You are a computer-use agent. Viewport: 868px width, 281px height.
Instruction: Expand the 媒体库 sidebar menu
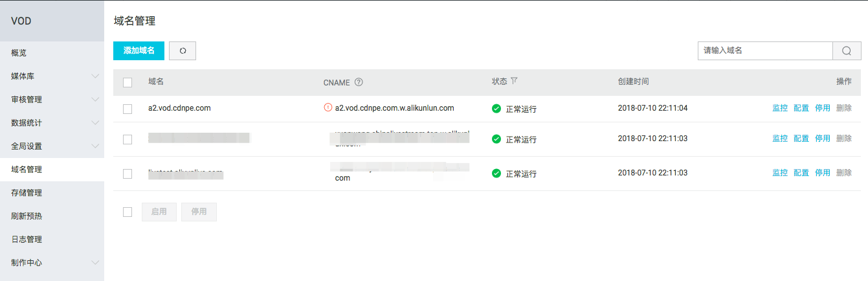click(x=52, y=76)
